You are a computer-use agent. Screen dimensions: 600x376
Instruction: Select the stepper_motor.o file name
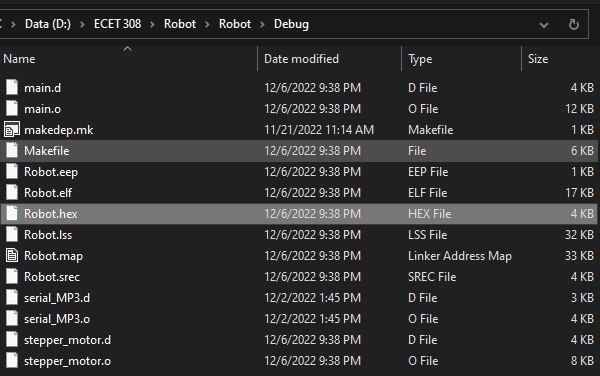(x=67, y=361)
